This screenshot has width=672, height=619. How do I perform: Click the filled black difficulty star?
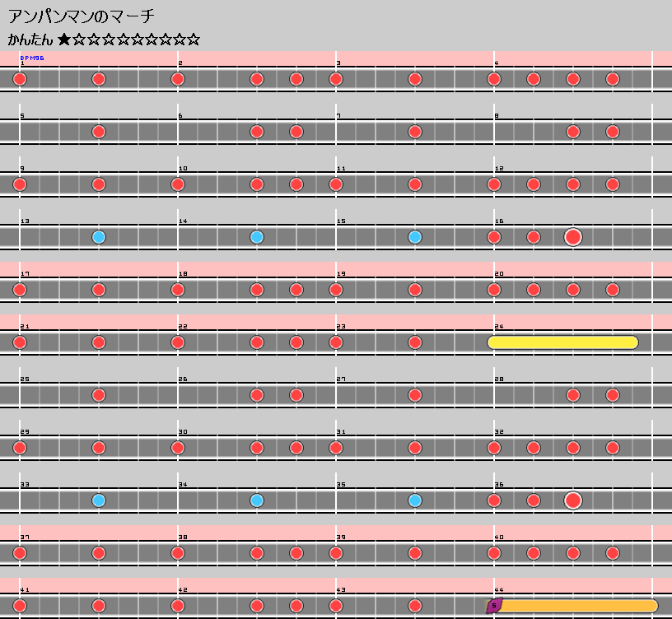pyautogui.click(x=64, y=40)
